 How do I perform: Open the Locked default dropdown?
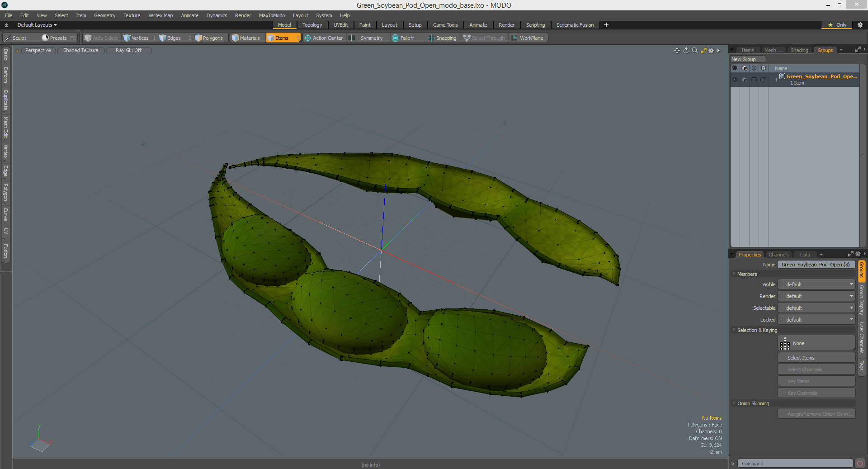click(x=820, y=320)
